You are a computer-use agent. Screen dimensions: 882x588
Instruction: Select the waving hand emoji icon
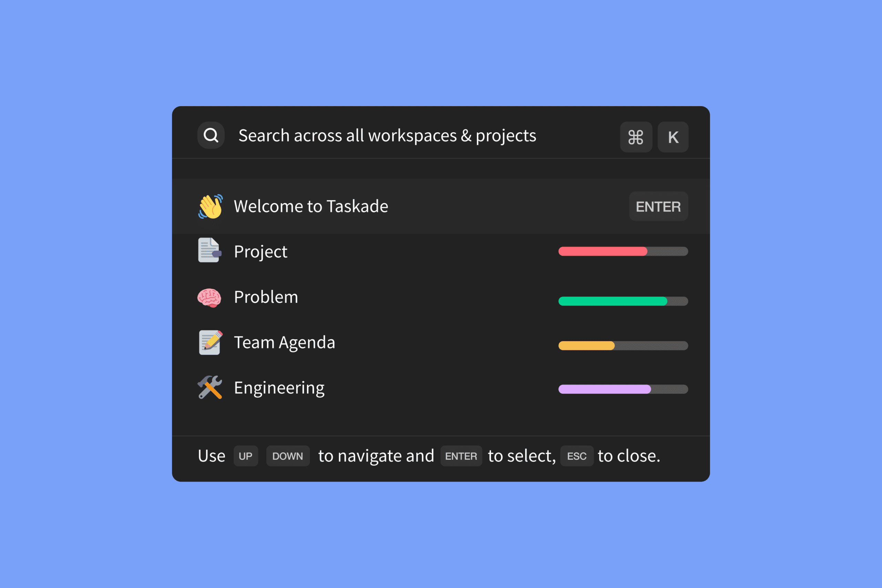coord(211,206)
